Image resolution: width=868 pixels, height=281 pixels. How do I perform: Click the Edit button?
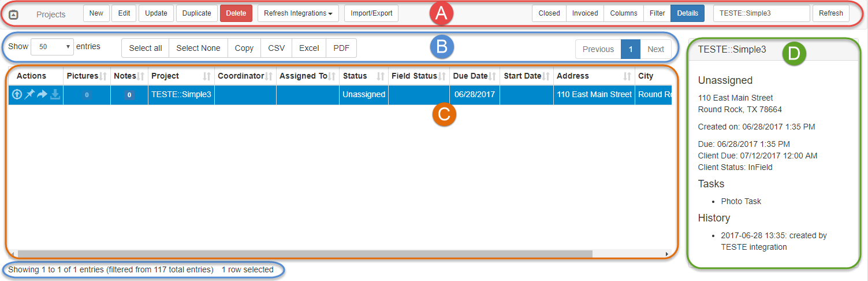click(124, 13)
